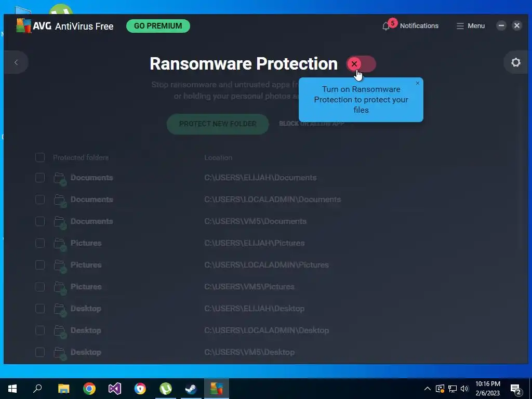Open File Explorer from taskbar
Viewport: 532px width, 399px height.
click(63, 389)
